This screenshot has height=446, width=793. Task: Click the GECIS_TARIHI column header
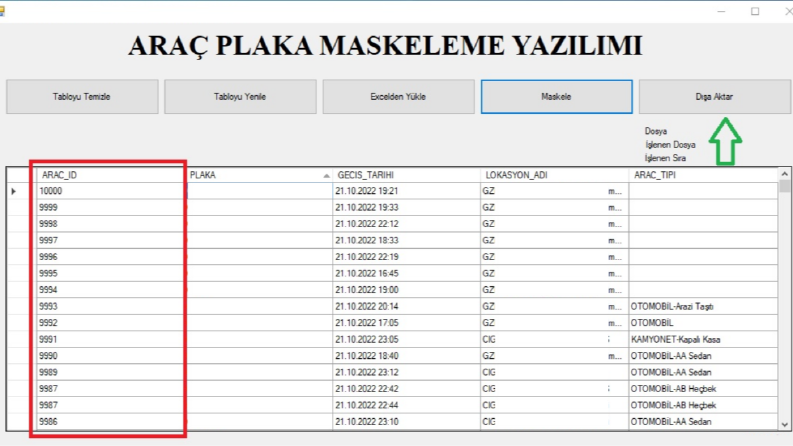click(x=407, y=175)
